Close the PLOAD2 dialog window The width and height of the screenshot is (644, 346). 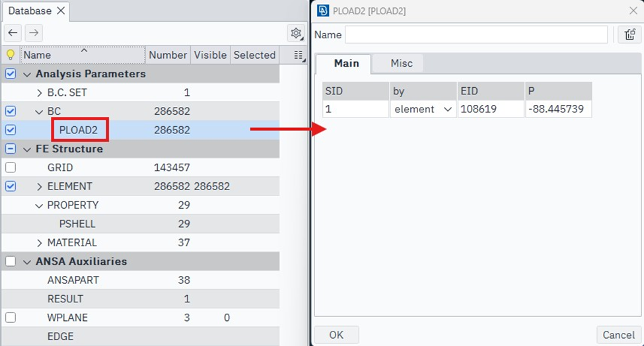coord(633,11)
